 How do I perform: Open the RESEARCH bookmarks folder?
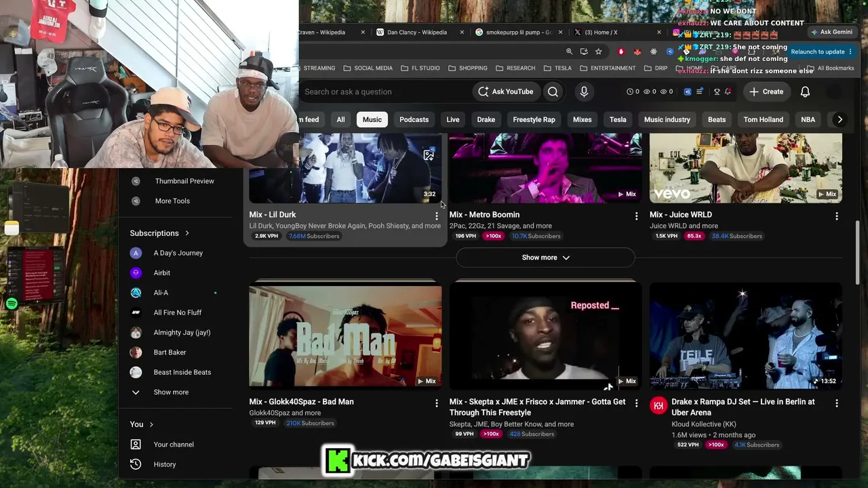515,68
